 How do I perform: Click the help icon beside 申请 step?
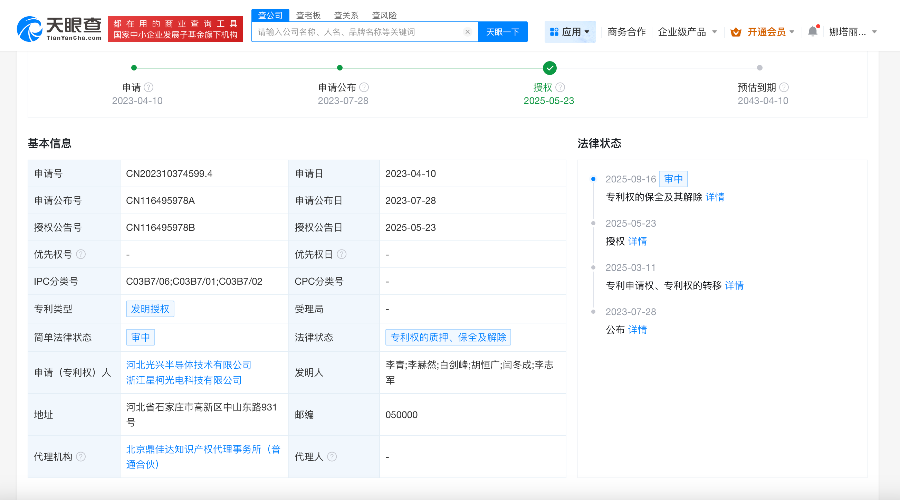149,88
